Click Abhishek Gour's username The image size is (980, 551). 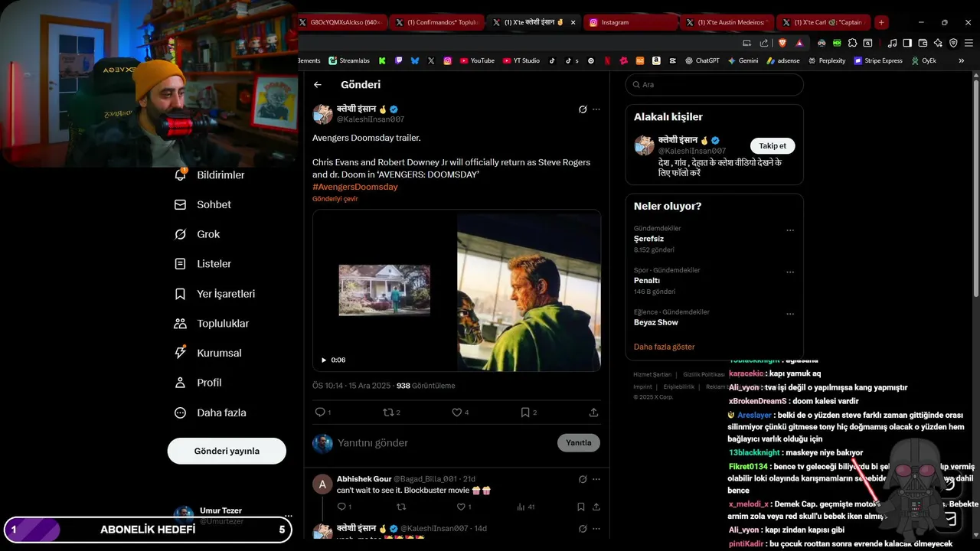(x=364, y=479)
